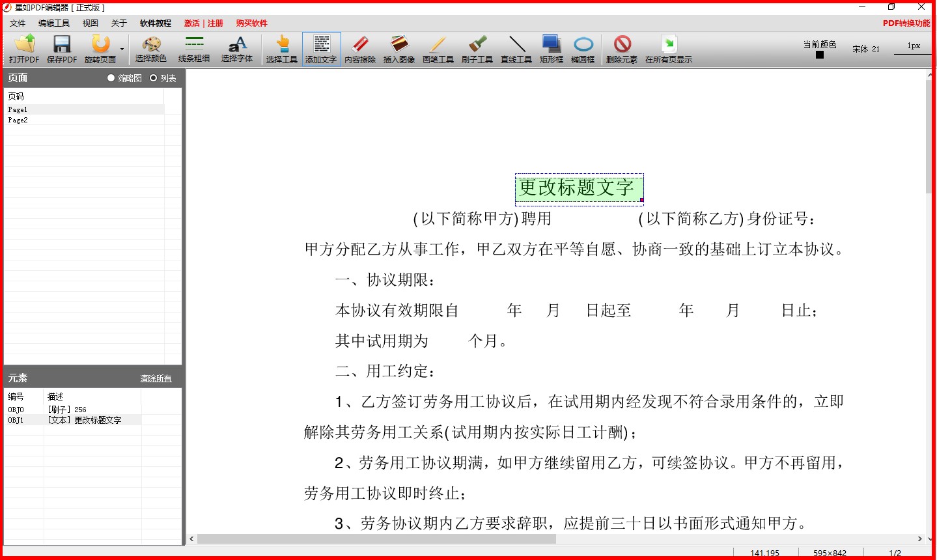Open the 编辑工具 menu

pos(53,23)
